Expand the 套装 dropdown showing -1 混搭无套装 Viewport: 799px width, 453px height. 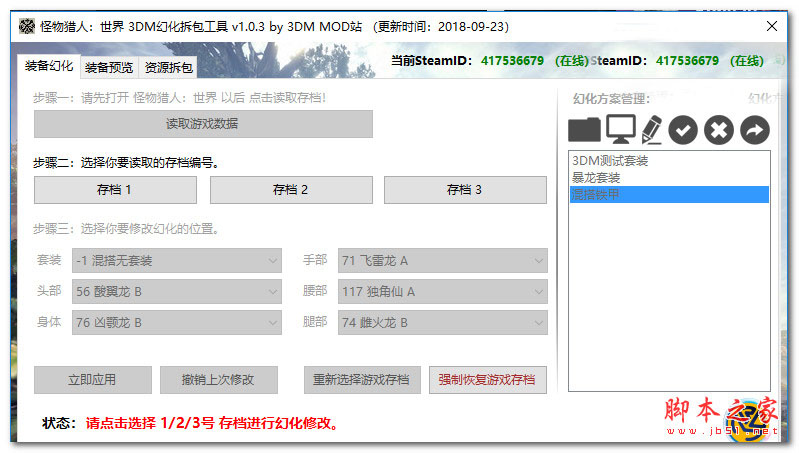[x=176, y=261]
